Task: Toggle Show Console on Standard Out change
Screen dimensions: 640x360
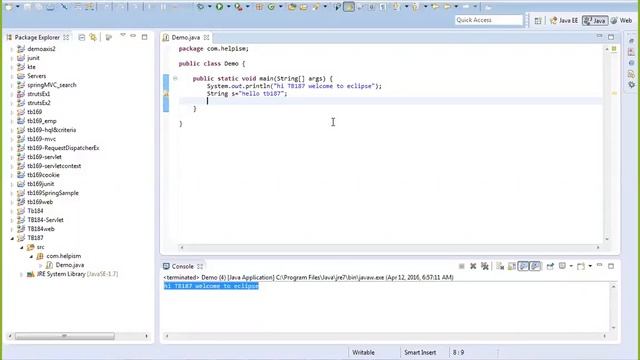Action: (523, 266)
